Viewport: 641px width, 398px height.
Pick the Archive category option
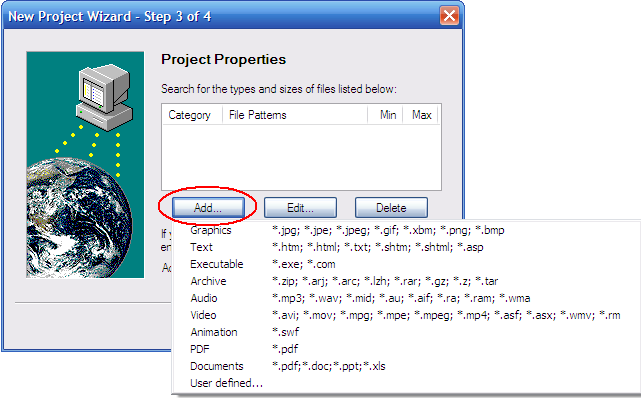pyautogui.click(x=406, y=281)
